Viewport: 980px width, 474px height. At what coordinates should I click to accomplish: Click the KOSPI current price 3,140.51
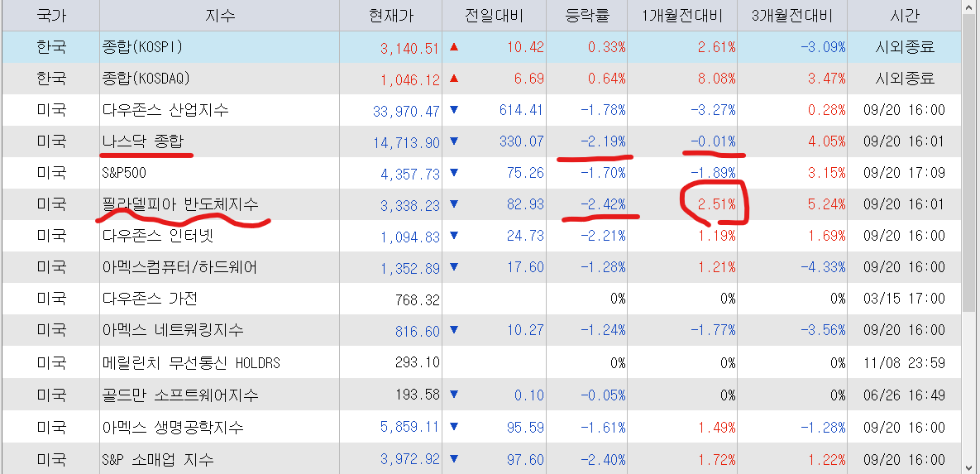click(x=409, y=47)
